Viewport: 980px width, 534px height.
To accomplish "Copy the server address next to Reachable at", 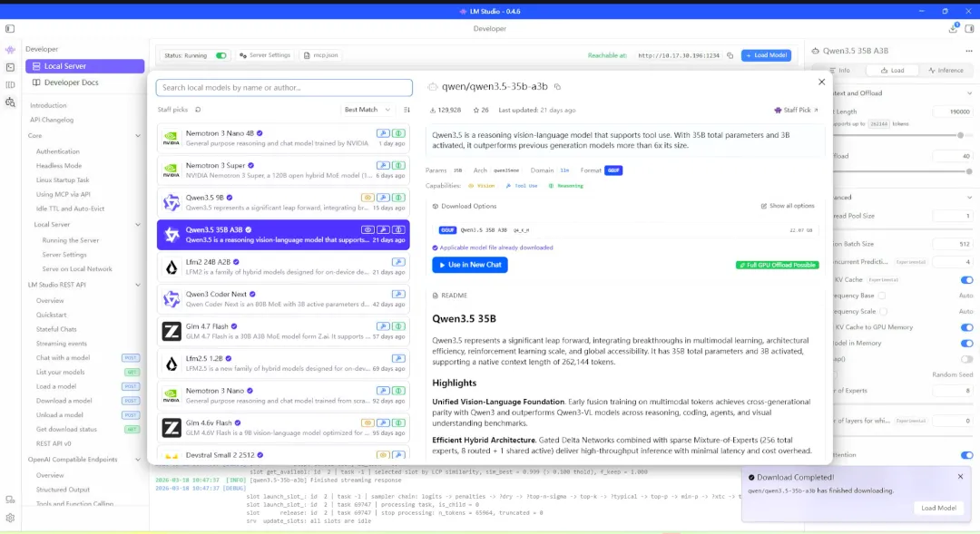I will coord(730,55).
